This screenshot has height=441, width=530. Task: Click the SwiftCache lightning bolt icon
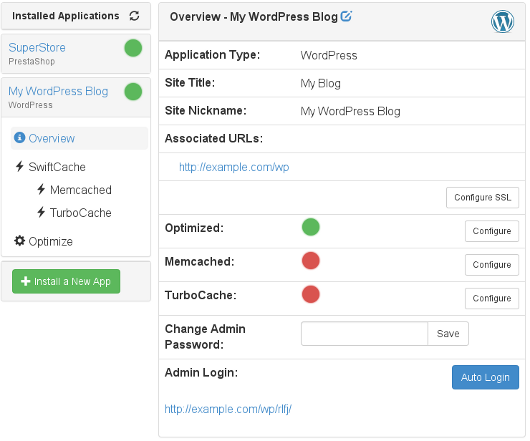20,166
